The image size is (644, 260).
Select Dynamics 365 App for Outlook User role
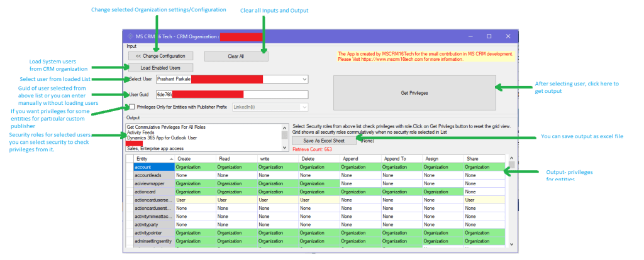click(162, 138)
